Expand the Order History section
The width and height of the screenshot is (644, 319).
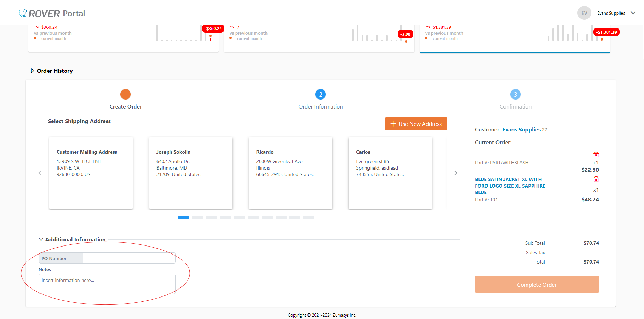[x=32, y=71]
